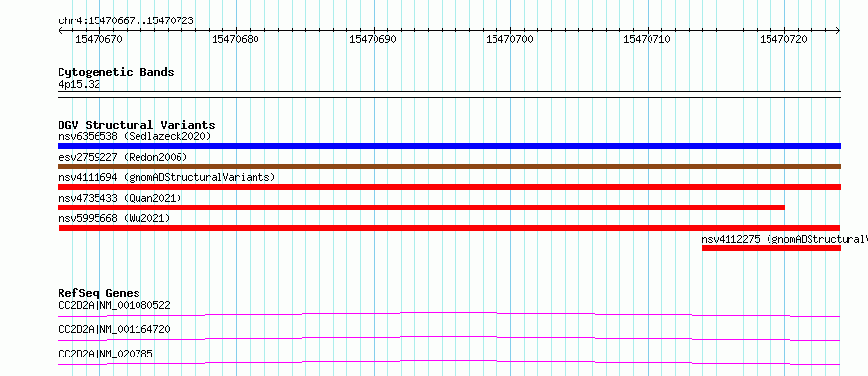Select the red bar under nsv4735433
This screenshot has width=868, height=376.
pyautogui.click(x=421, y=207)
